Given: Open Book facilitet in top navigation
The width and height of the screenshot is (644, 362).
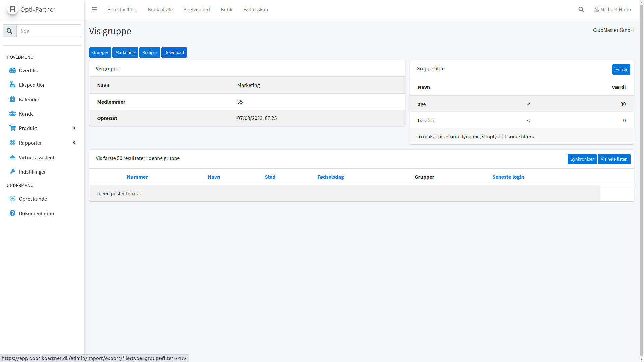Looking at the screenshot, I should point(122,9).
